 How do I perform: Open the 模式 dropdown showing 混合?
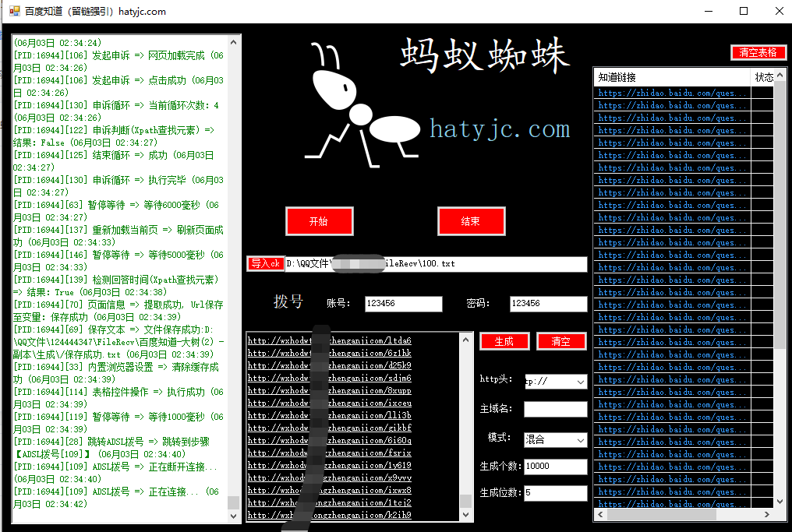click(554, 440)
